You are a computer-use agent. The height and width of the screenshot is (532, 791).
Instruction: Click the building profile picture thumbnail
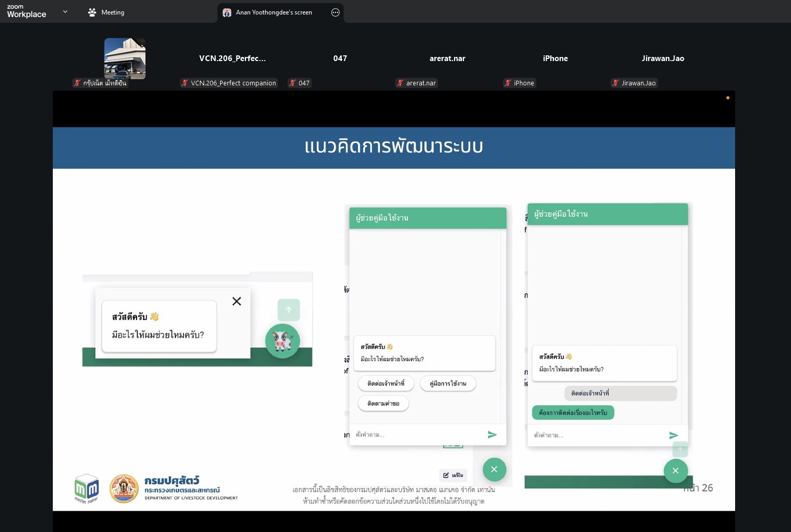coord(125,58)
